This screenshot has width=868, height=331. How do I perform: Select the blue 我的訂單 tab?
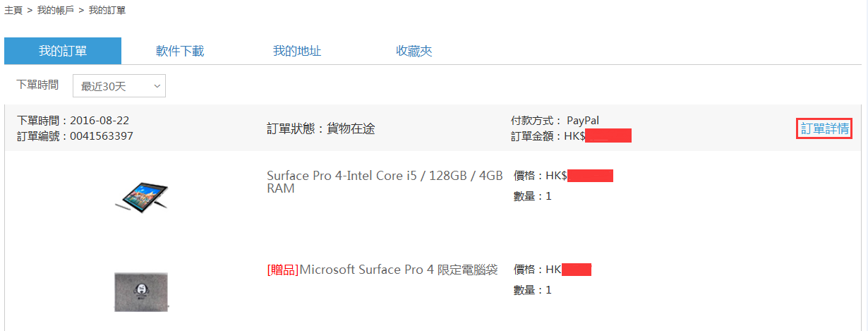click(63, 51)
